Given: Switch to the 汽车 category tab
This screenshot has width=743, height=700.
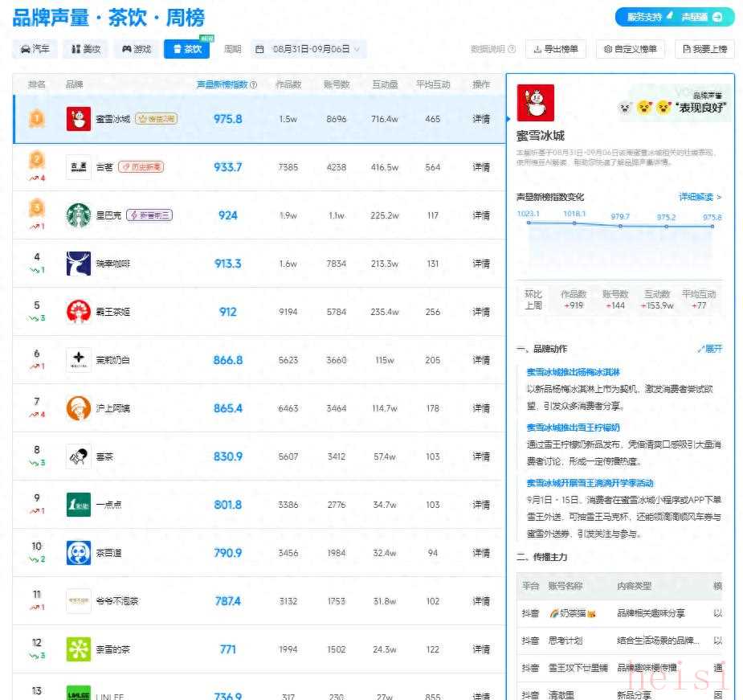Looking at the screenshot, I should (35, 49).
